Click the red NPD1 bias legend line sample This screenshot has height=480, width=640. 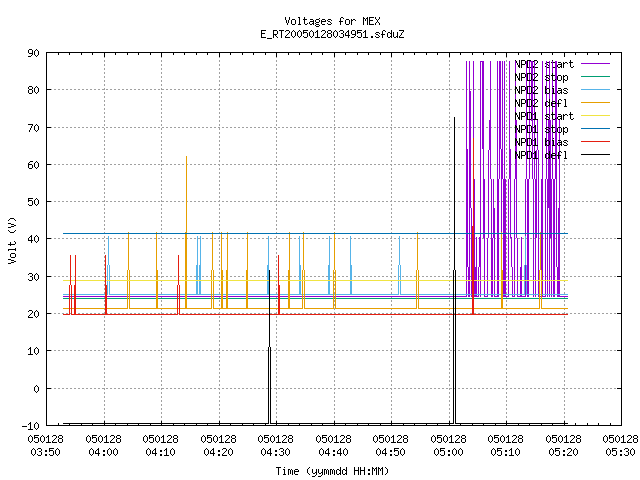(595, 142)
